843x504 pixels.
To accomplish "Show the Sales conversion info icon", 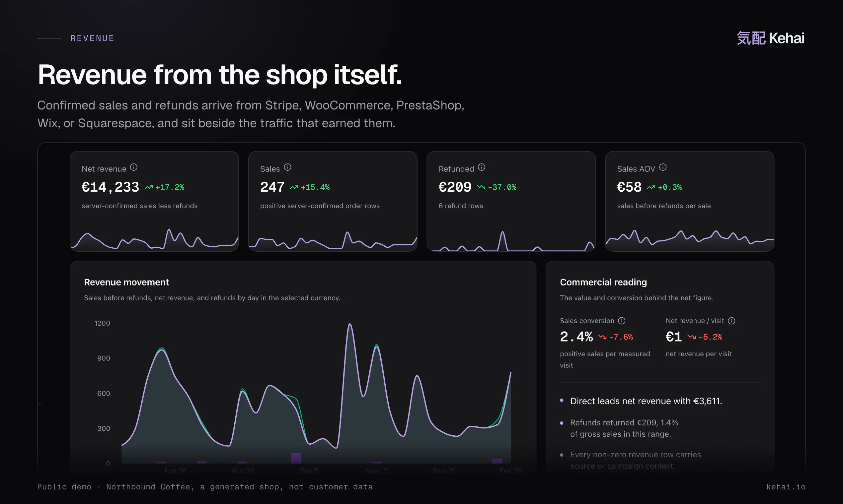I will pos(621,321).
